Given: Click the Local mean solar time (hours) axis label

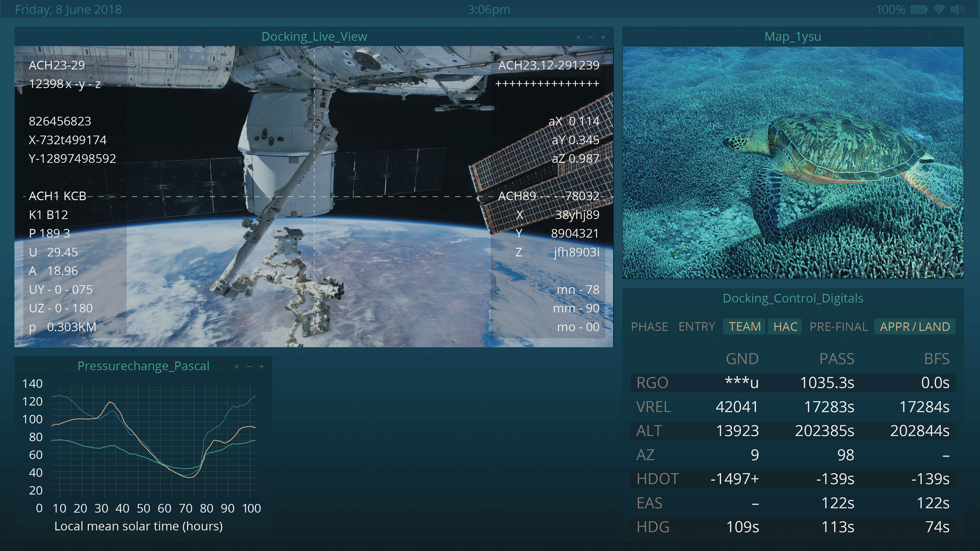Looking at the screenshot, I should [139, 526].
